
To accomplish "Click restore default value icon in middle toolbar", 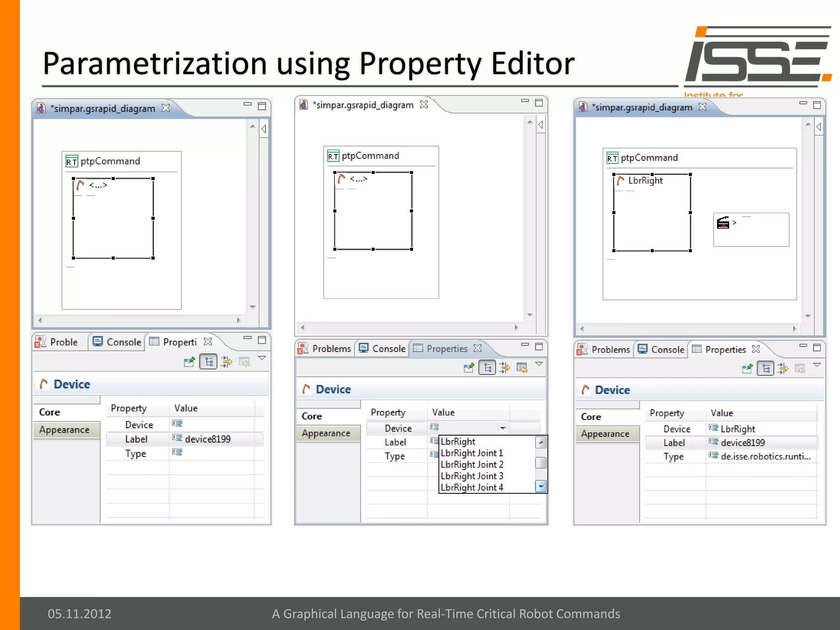I will (x=522, y=368).
